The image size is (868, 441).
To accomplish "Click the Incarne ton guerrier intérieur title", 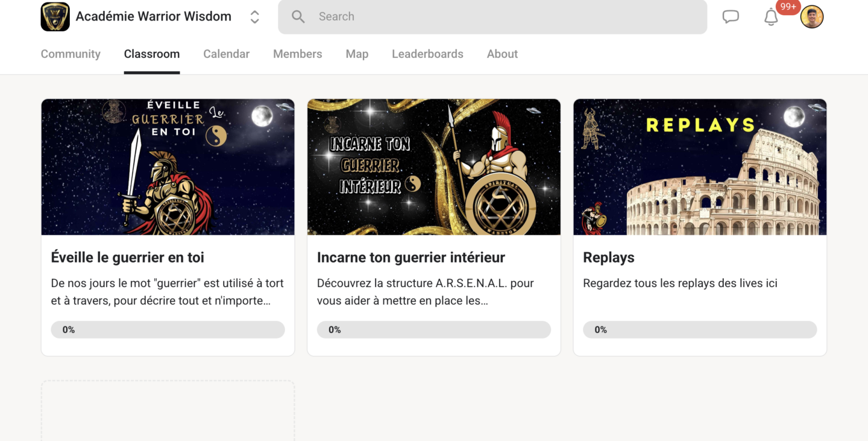I will click(x=411, y=258).
